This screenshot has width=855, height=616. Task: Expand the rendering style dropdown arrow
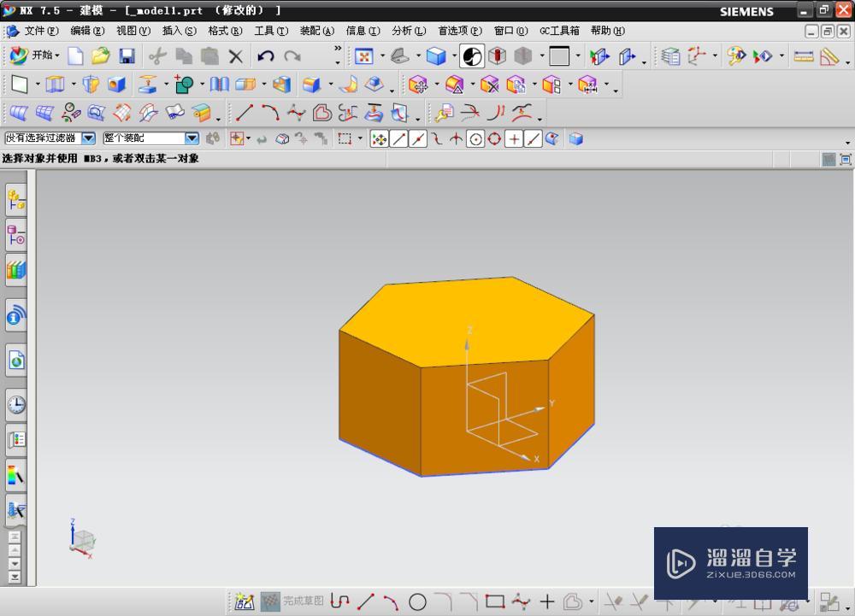pyautogui.click(x=454, y=56)
